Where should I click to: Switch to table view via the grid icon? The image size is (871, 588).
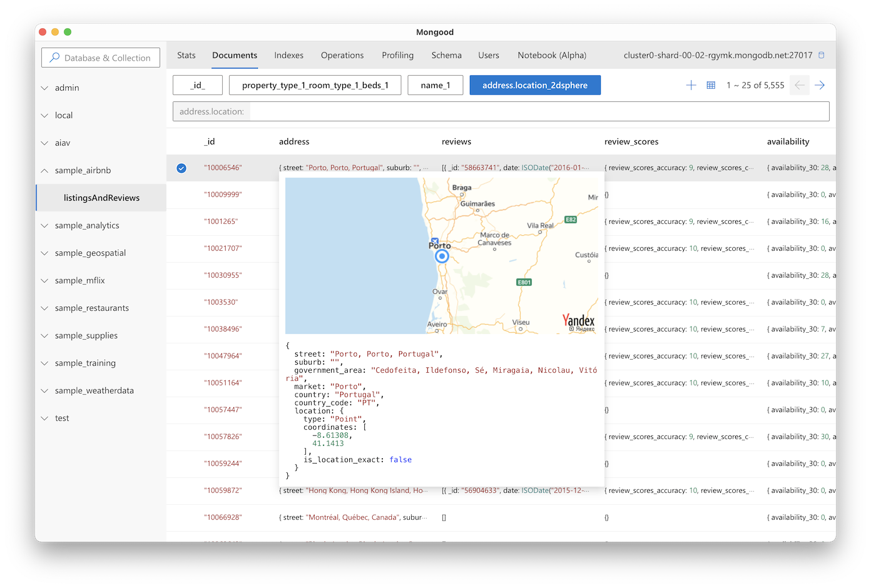click(711, 85)
